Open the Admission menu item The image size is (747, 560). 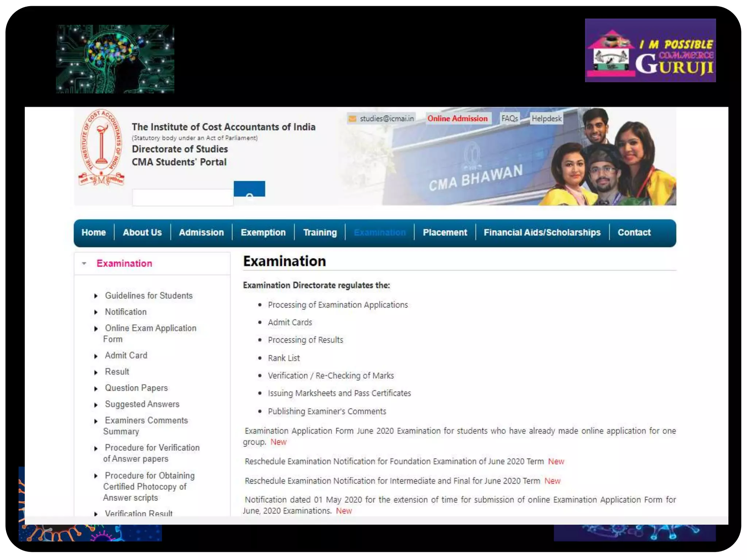201,233
